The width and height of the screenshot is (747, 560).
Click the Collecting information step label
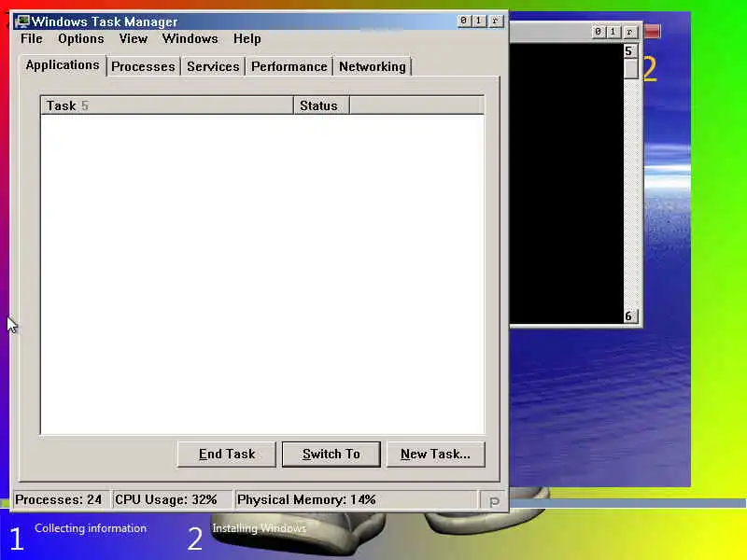tap(91, 528)
